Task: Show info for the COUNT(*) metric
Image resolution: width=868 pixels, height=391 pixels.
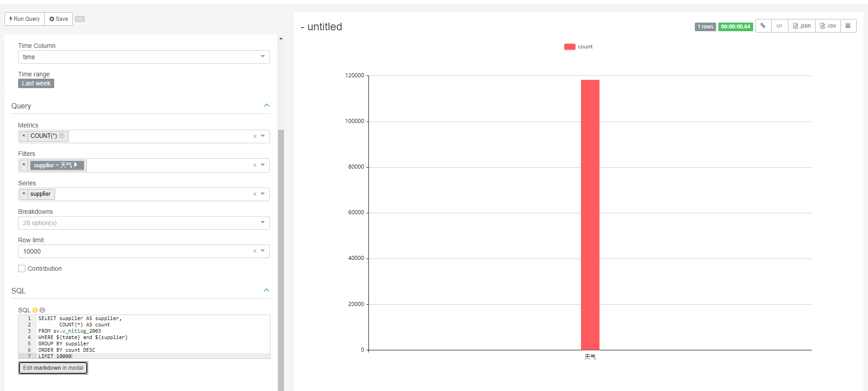Action: click(61, 136)
